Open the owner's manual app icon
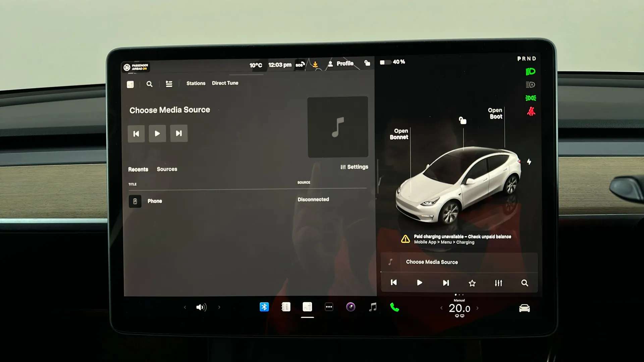 pos(286,307)
